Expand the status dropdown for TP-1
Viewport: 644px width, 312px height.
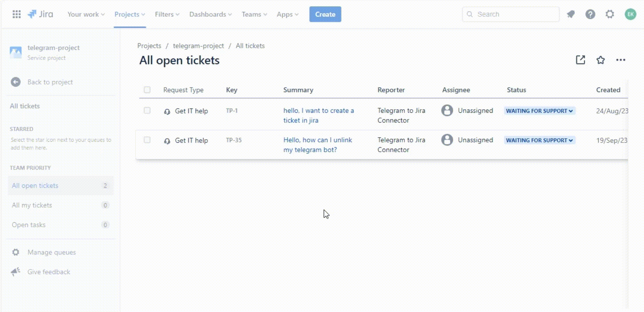539,111
